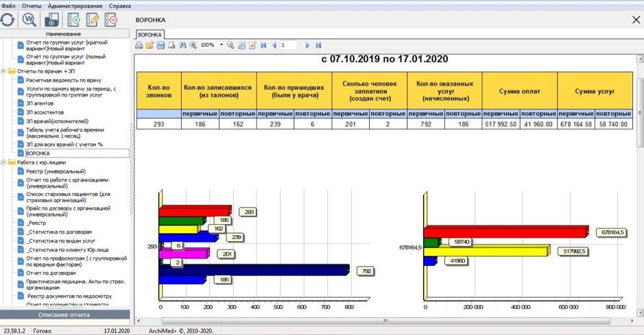
Task: Edit page with pencil note icon
Action: click(x=252, y=45)
